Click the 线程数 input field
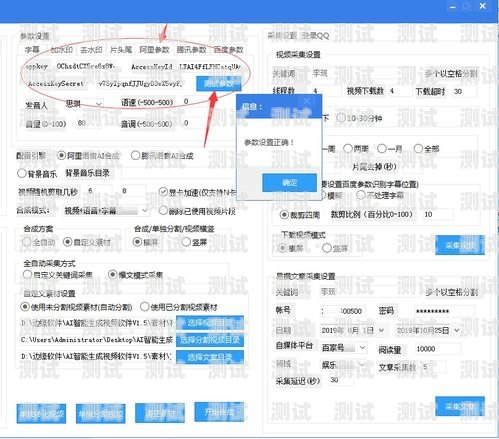499x439 pixels. coord(325,91)
